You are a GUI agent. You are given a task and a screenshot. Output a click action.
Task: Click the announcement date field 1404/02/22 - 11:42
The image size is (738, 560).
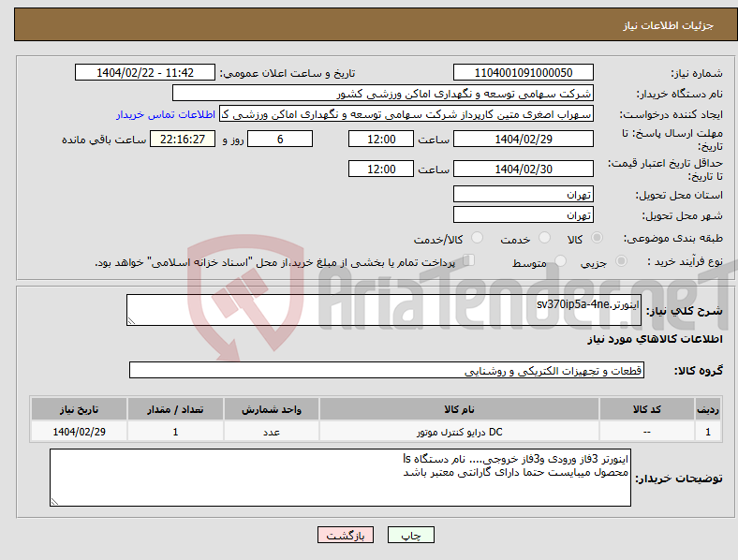145,72
